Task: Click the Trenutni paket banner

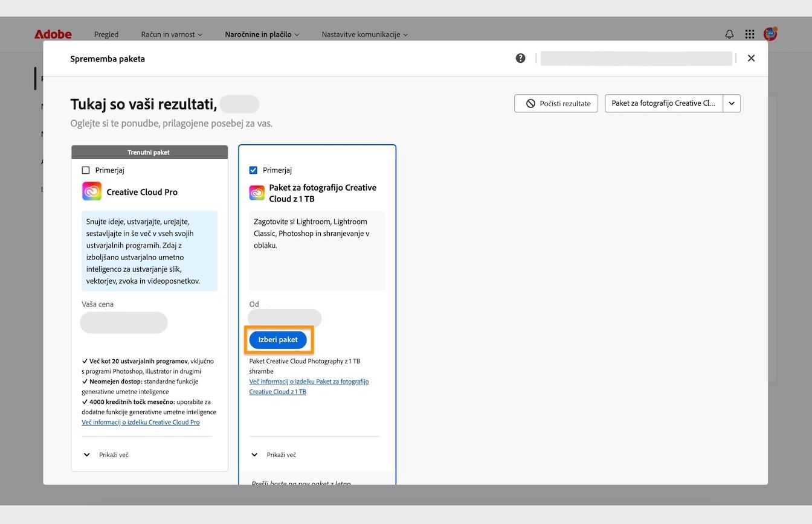Action: [150, 152]
